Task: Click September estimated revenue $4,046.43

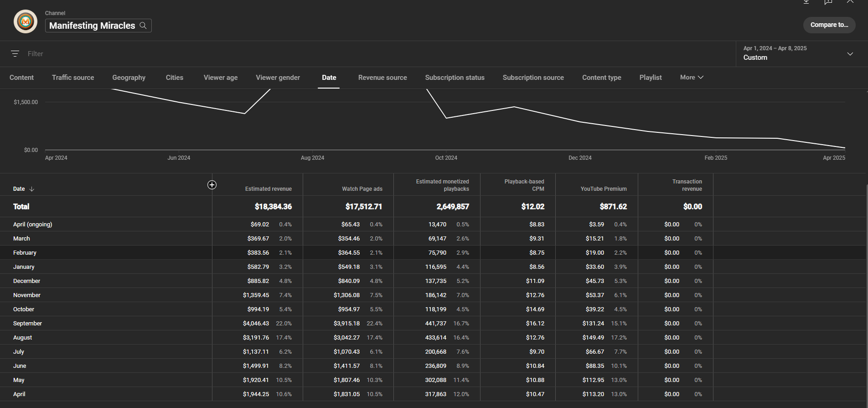Action: pyautogui.click(x=256, y=324)
